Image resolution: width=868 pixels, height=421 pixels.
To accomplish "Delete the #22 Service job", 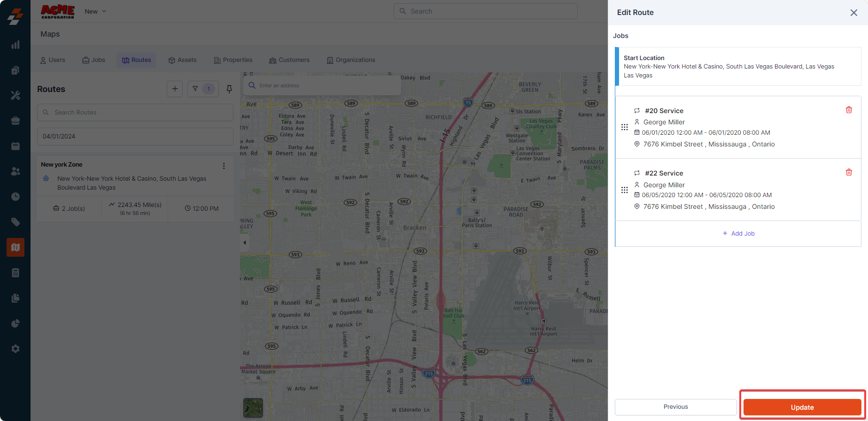I will pyautogui.click(x=849, y=172).
